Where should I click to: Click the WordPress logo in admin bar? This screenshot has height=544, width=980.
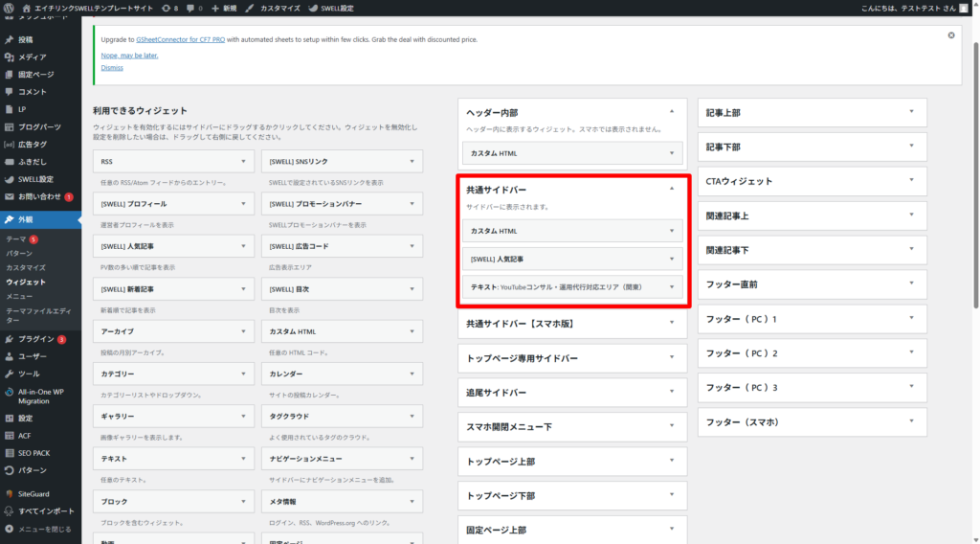click(x=11, y=7)
